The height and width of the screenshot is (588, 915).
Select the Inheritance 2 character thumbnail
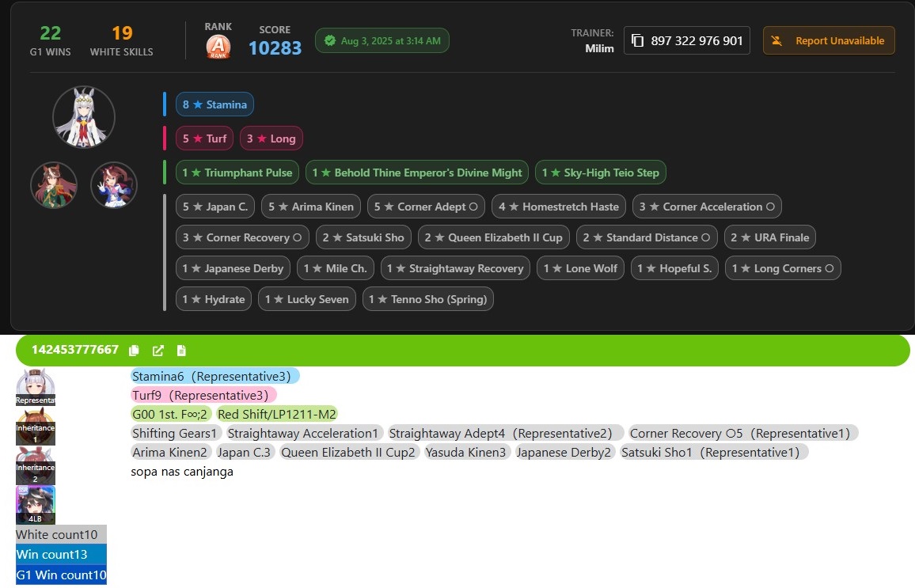point(36,466)
